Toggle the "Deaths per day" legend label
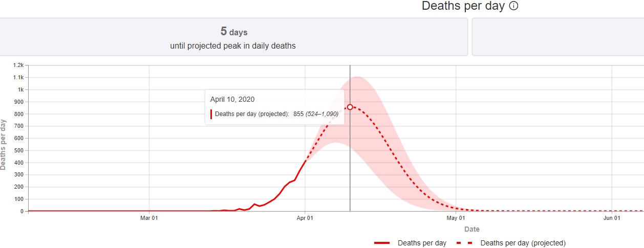Image resolution: width=644 pixels, height=248 pixels. pyautogui.click(x=422, y=243)
